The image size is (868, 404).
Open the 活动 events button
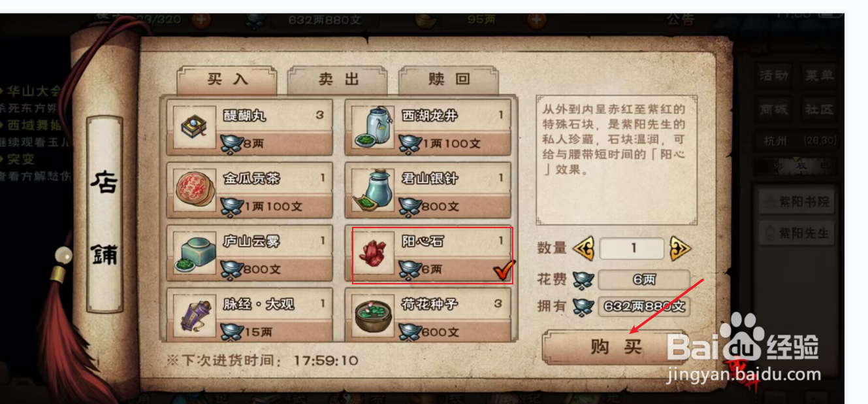click(x=774, y=75)
